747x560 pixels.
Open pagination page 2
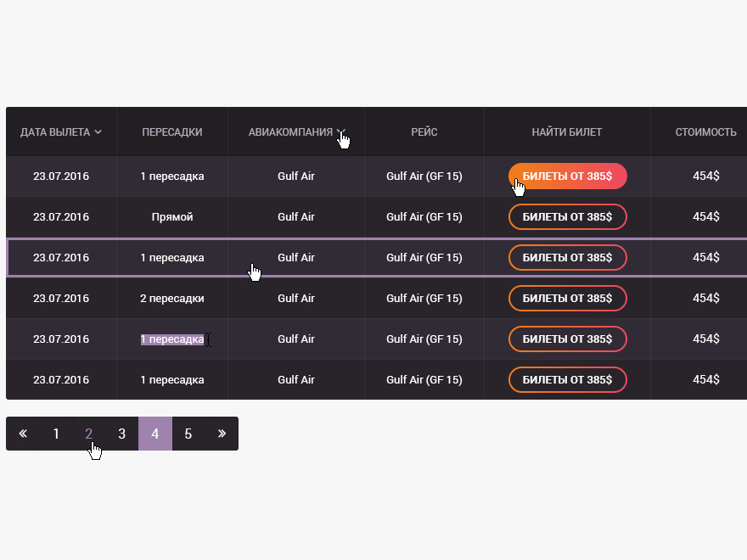(89, 434)
